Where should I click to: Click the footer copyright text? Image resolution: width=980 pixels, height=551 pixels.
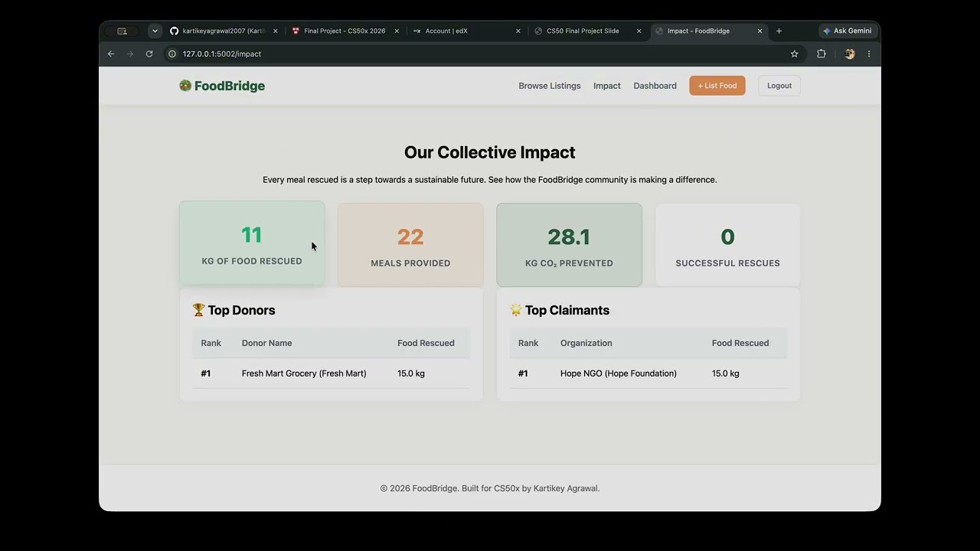[x=490, y=488]
